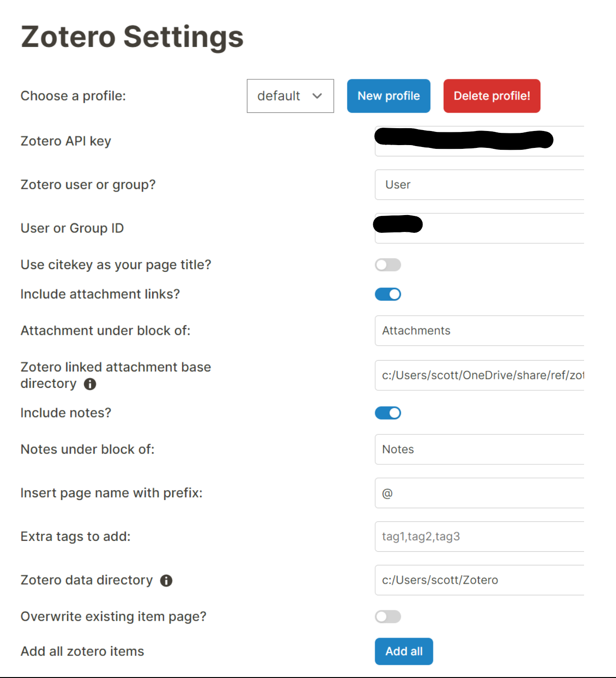Select the Attachments block name field
Viewport: 616px width, 678px height.
[x=479, y=331]
